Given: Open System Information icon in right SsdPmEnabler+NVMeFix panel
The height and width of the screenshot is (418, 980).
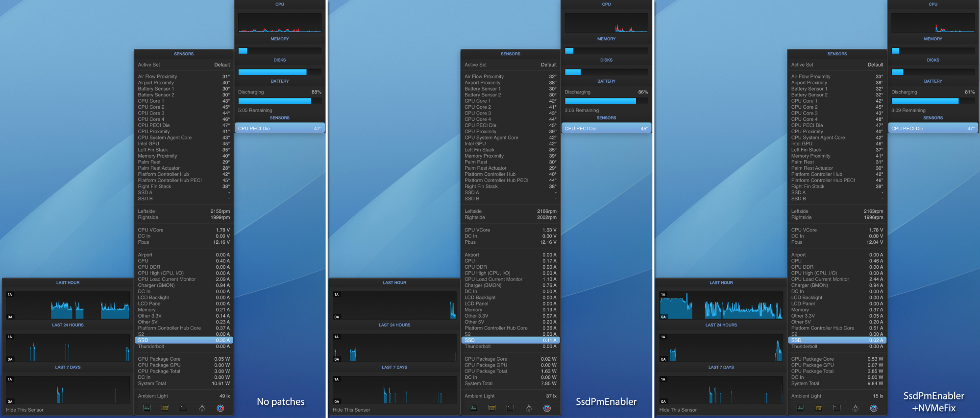Looking at the screenshot, I should (x=856, y=408).
